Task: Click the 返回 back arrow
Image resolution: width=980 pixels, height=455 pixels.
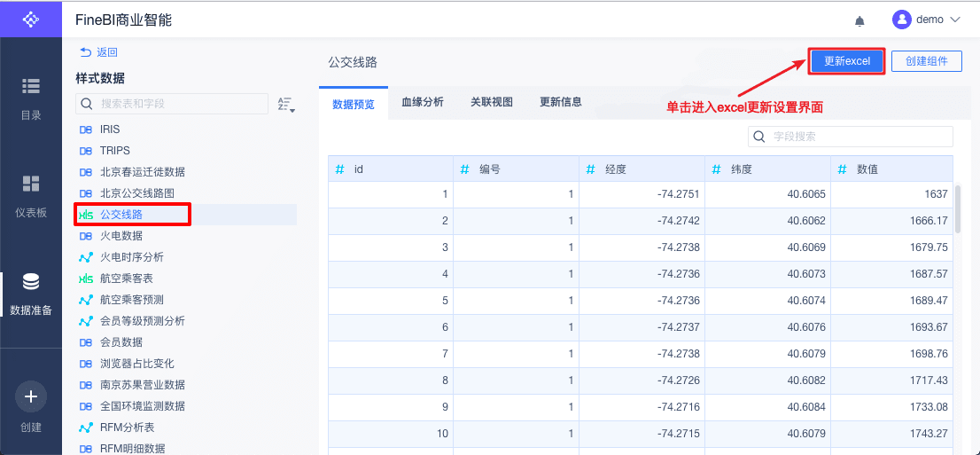Action: (x=86, y=52)
